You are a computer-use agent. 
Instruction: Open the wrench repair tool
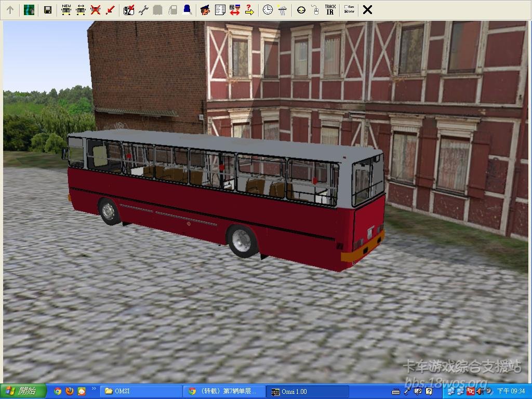(143, 10)
